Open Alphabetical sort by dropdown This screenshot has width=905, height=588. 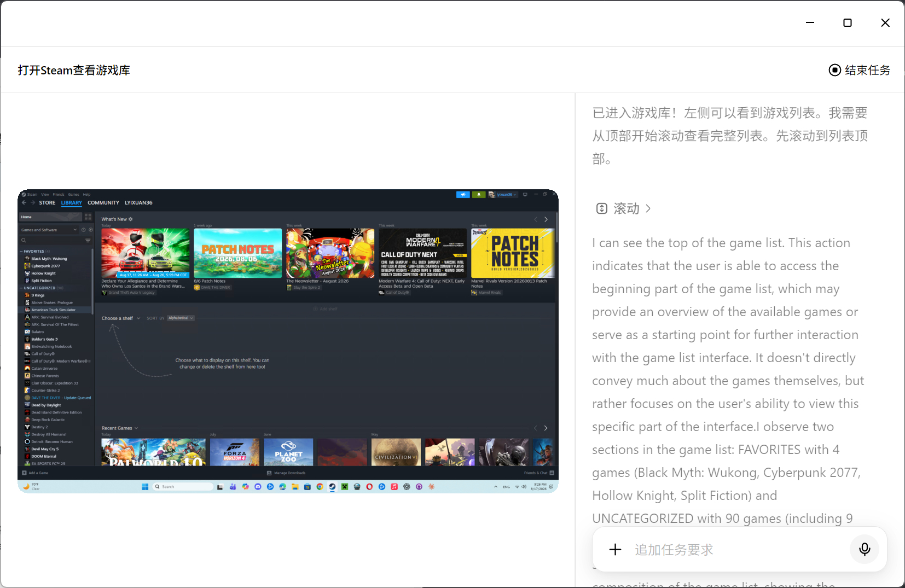coord(181,318)
